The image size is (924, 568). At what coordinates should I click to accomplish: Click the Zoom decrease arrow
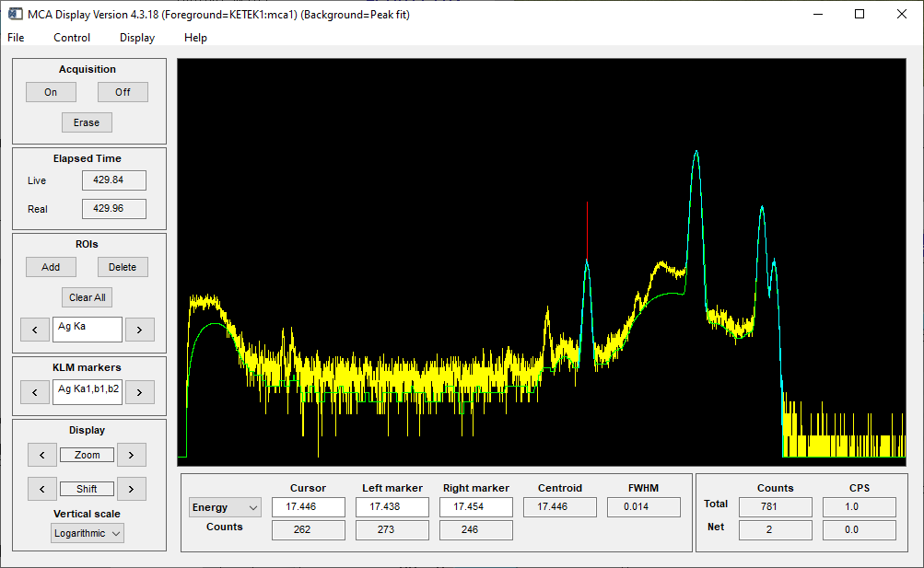pyautogui.click(x=42, y=455)
